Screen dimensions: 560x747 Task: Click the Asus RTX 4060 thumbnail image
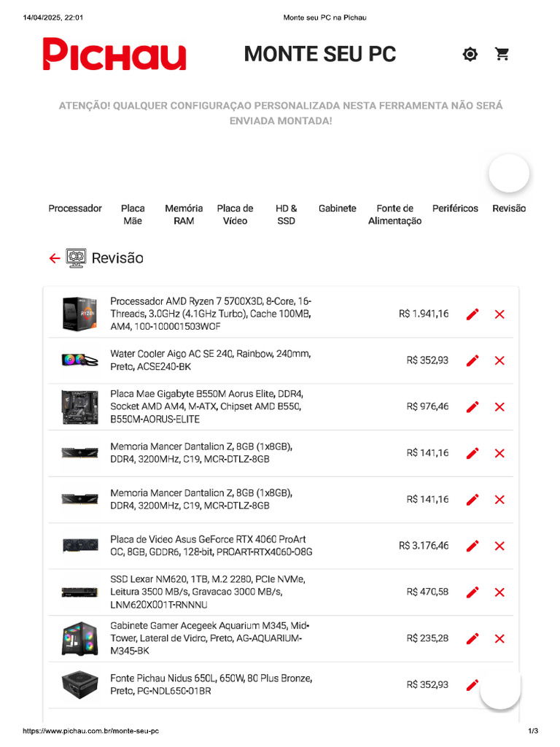point(79,546)
